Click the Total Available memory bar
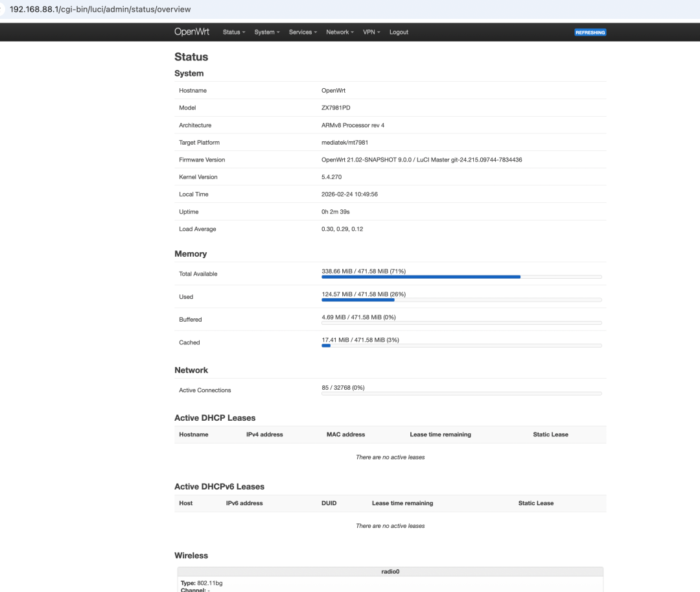The image size is (700, 592). 461,277
